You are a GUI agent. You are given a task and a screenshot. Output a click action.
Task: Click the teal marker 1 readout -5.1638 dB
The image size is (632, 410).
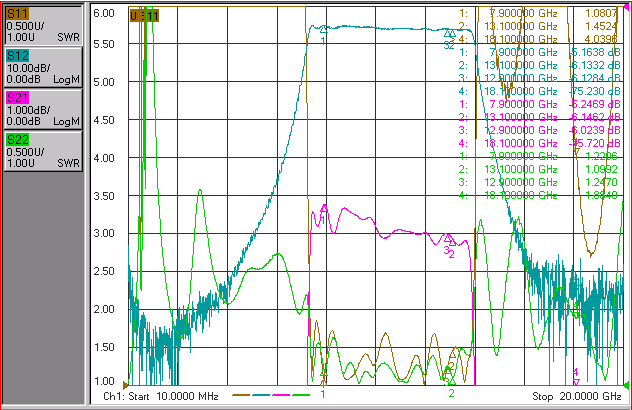pyautogui.click(x=595, y=52)
